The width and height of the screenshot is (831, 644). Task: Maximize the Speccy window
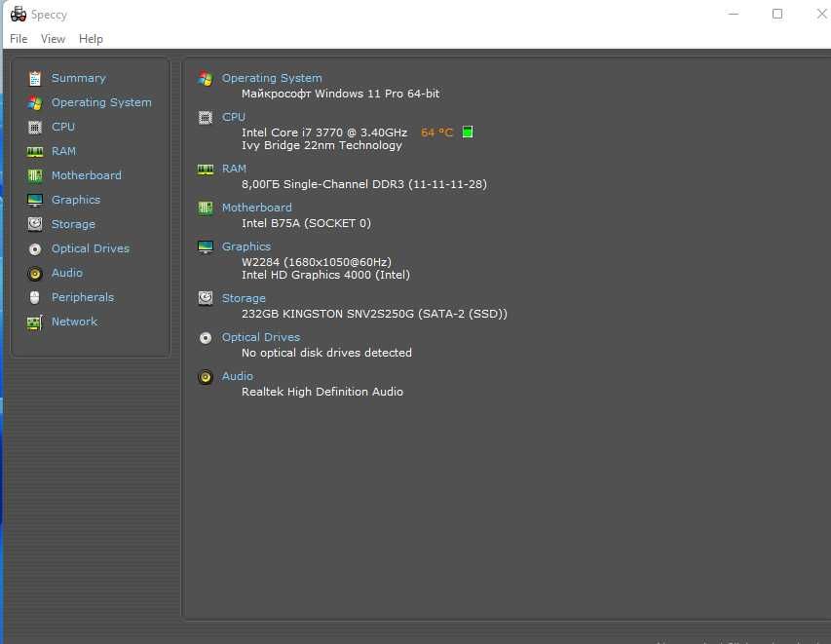pos(777,15)
